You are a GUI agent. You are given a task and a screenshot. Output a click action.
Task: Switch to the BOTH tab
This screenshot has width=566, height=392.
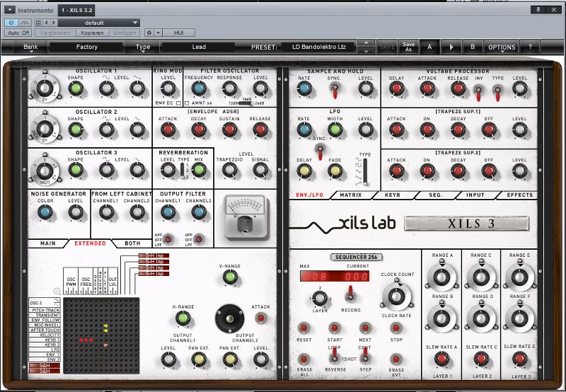point(132,243)
